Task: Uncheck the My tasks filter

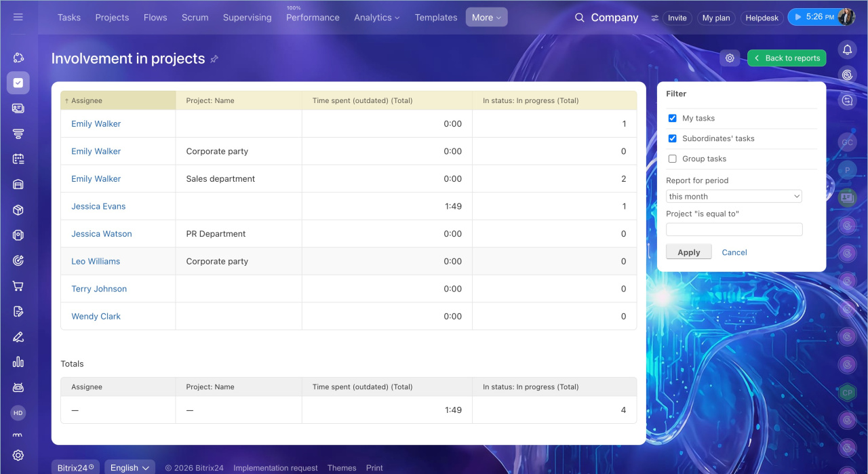Action: point(673,118)
